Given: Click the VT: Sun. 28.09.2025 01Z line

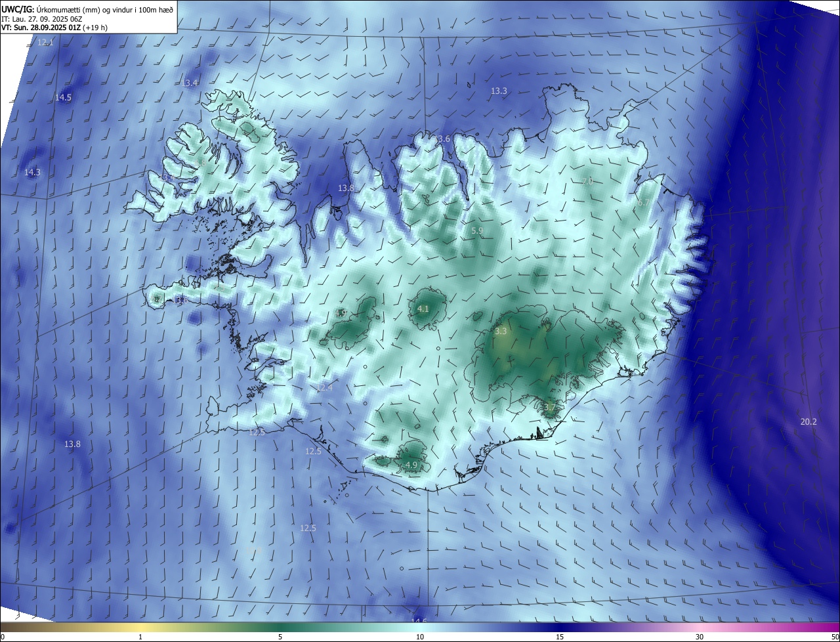Looking at the screenshot, I should click(x=54, y=28).
